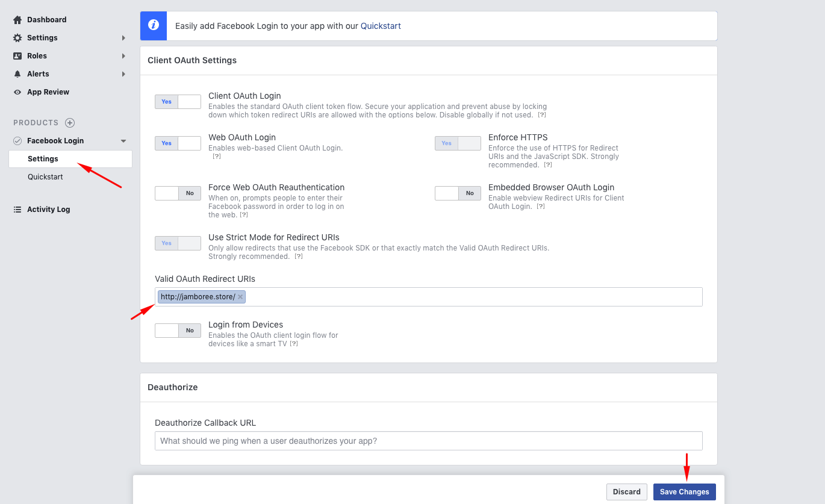Open help tooltip for Embedded Browser OAuth Login
Screen dimensions: 825x504
tap(541, 207)
